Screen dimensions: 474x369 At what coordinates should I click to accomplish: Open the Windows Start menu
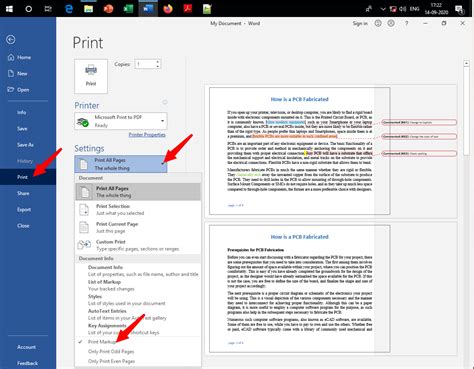pyautogui.click(x=9, y=9)
